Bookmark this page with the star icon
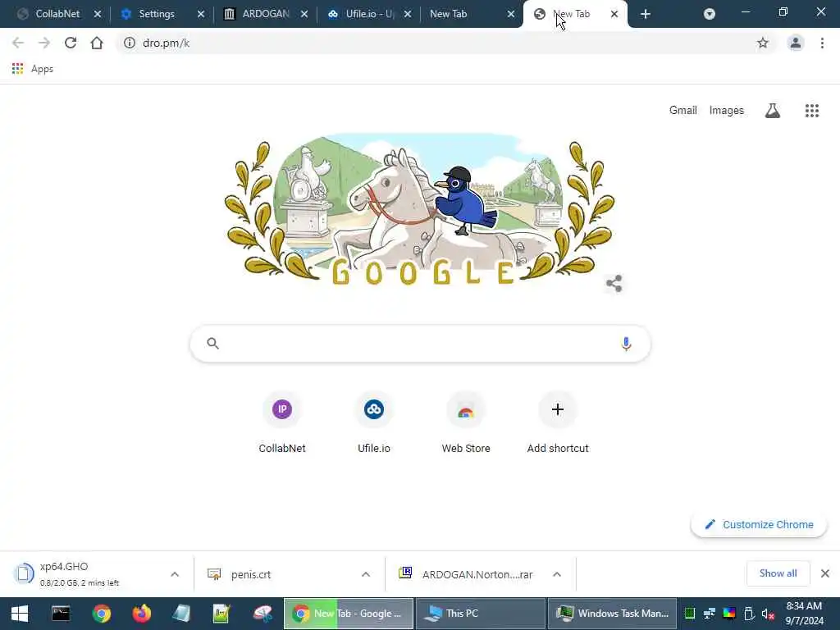Screen dimensions: 840x630 coord(763,43)
